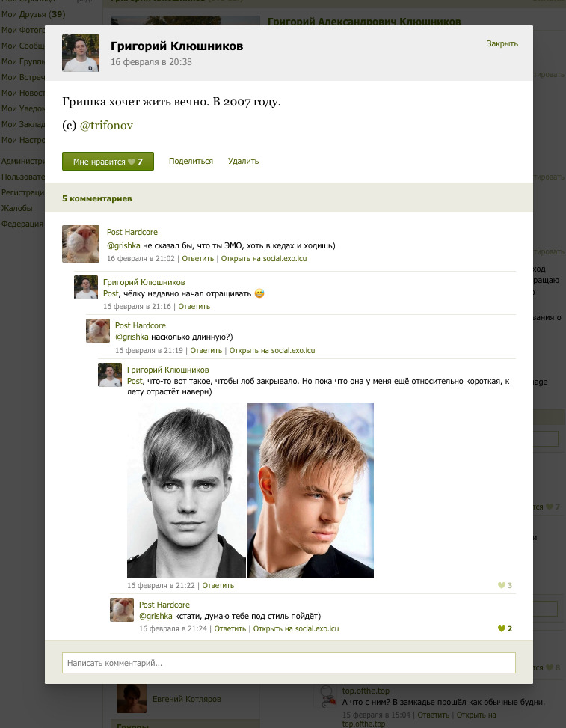
Task: Click Ответить under the haircut photos comment
Action: 218,585
